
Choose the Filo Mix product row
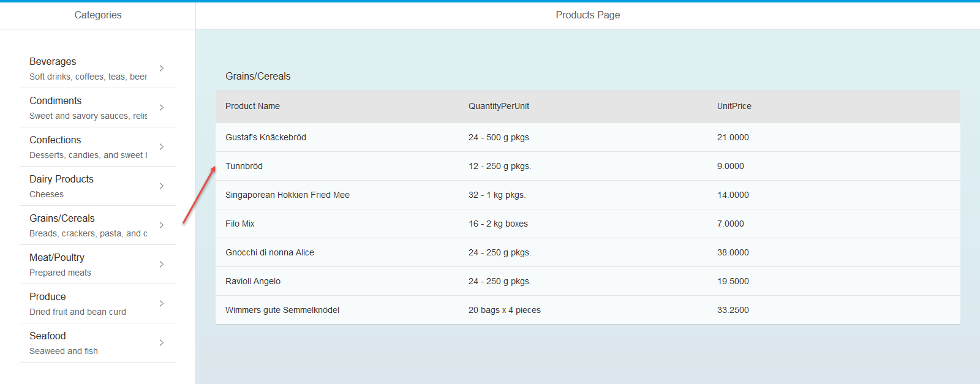(x=239, y=224)
